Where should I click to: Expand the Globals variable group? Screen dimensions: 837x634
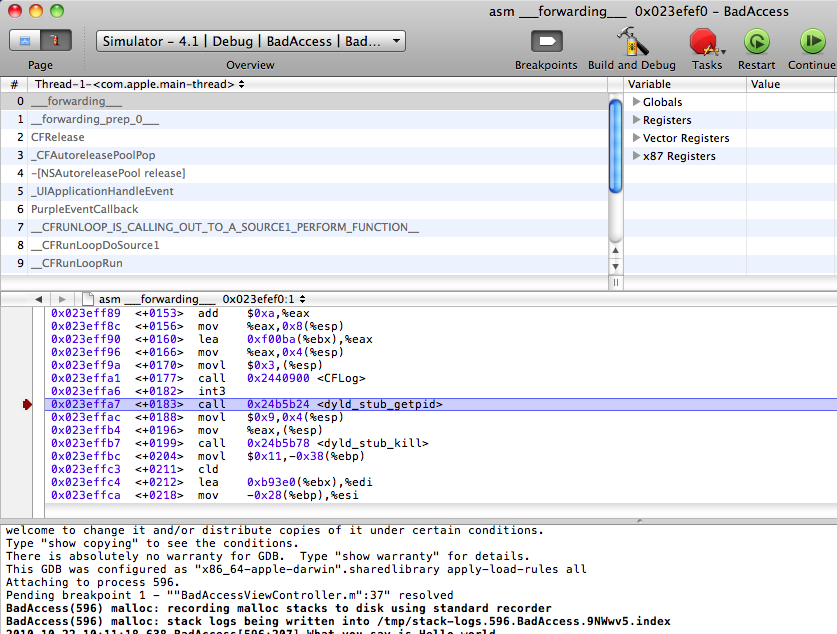636,101
